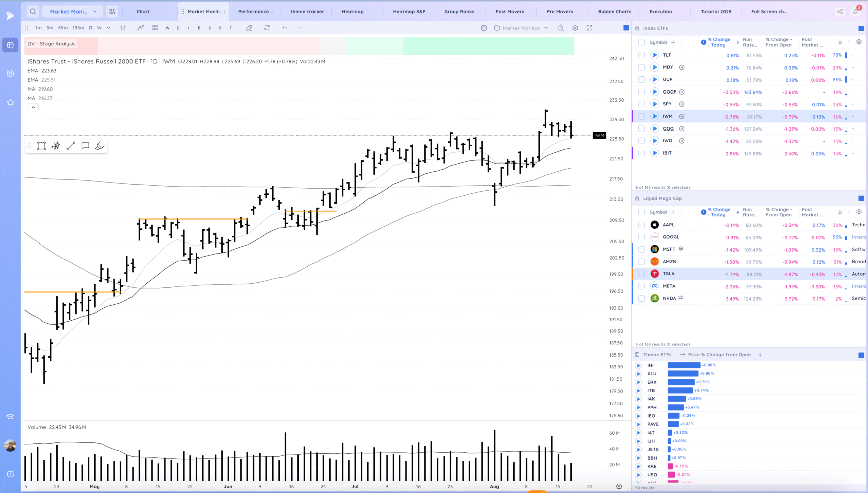Check the AAPL row checkbox
868x493 pixels.
642,225
